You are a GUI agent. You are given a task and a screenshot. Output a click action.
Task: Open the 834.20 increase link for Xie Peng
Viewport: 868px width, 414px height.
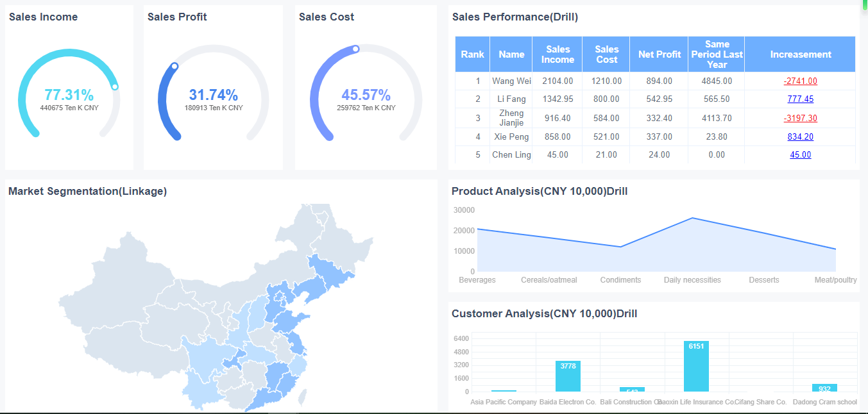800,137
